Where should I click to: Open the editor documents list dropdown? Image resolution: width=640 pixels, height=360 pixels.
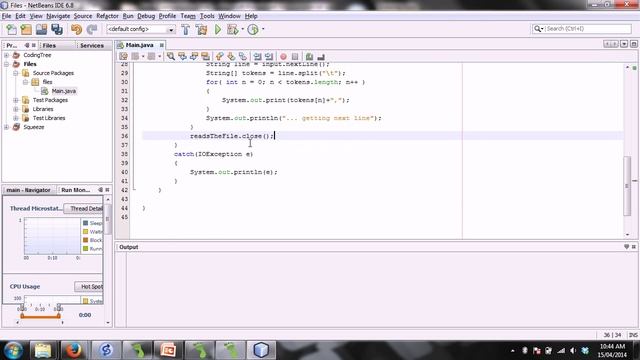(x=624, y=44)
